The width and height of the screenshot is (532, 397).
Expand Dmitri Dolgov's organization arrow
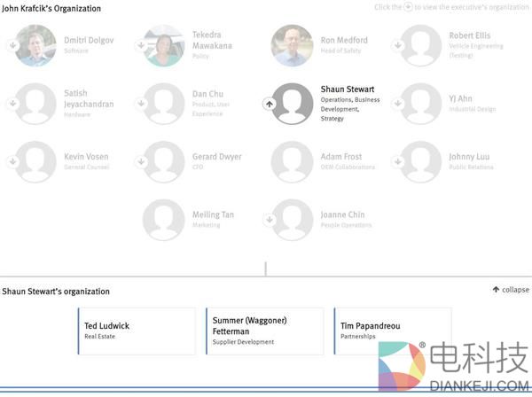click(x=13, y=45)
